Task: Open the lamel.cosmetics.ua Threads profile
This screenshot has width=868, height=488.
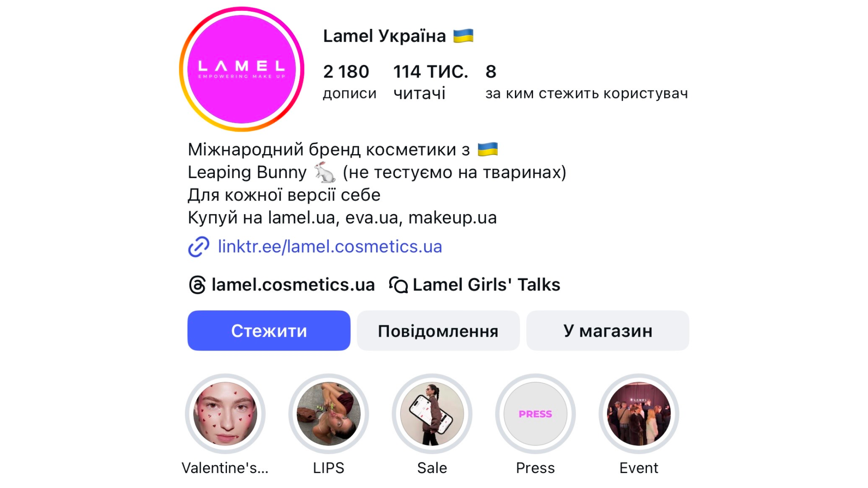Action: coord(293,285)
